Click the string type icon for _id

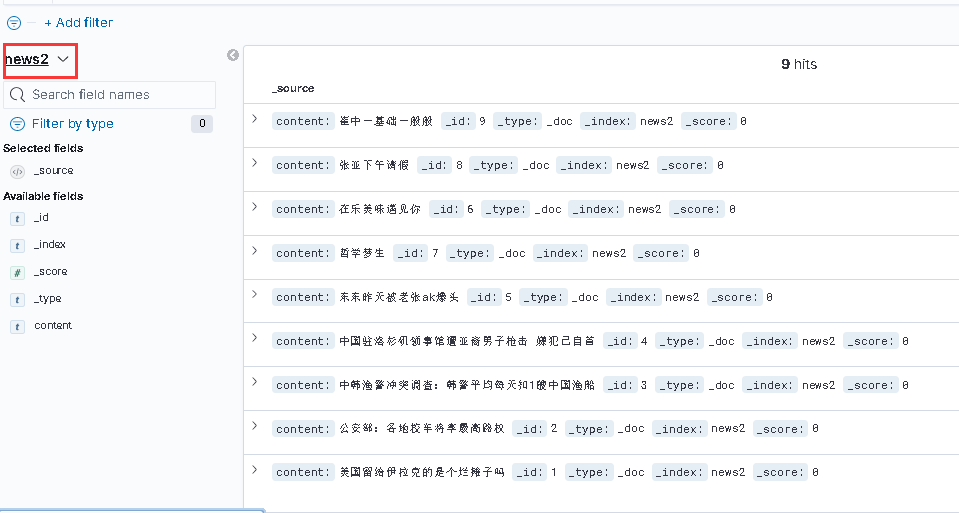(x=17, y=218)
